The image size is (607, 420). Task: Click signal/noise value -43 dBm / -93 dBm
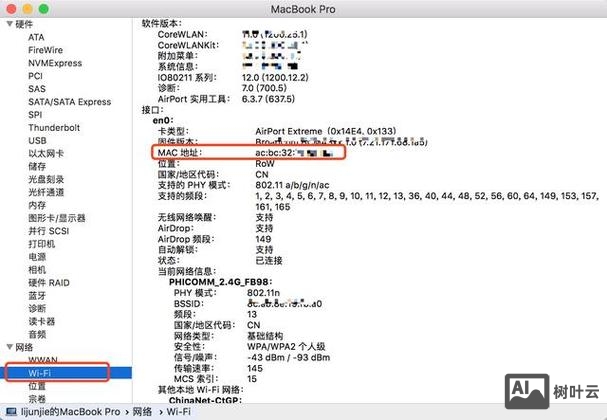[288, 357]
